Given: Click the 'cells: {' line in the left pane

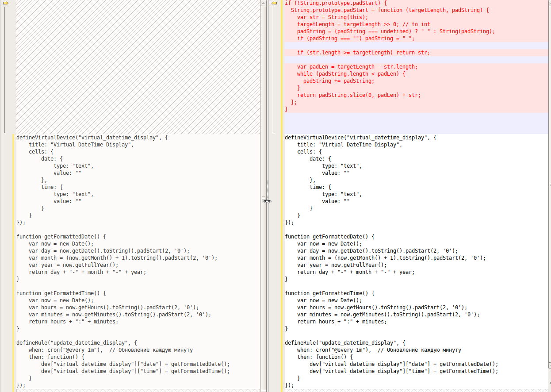Looking at the screenshot, I should [41, 152].
